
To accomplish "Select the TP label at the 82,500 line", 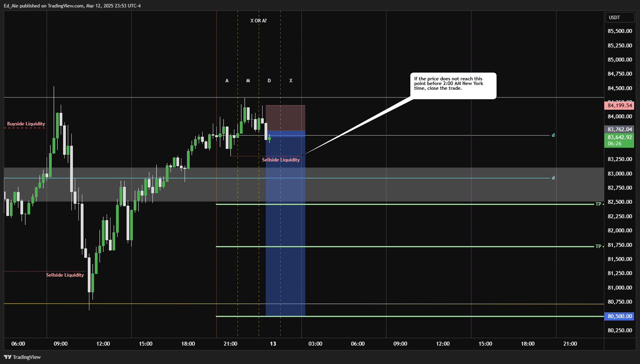I will (x=598, y=204).
